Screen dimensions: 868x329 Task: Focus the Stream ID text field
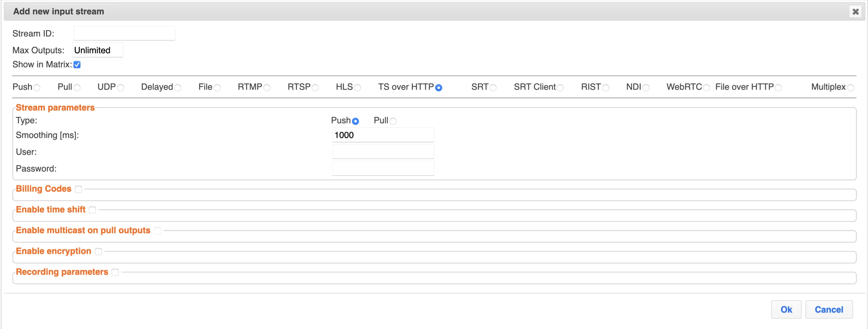(x=124, y=33)
